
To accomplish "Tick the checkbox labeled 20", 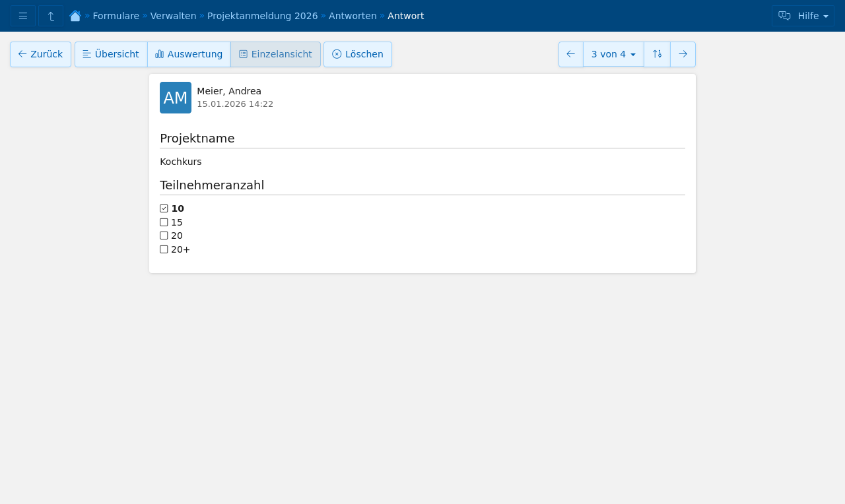I will [x=164, y=236].
